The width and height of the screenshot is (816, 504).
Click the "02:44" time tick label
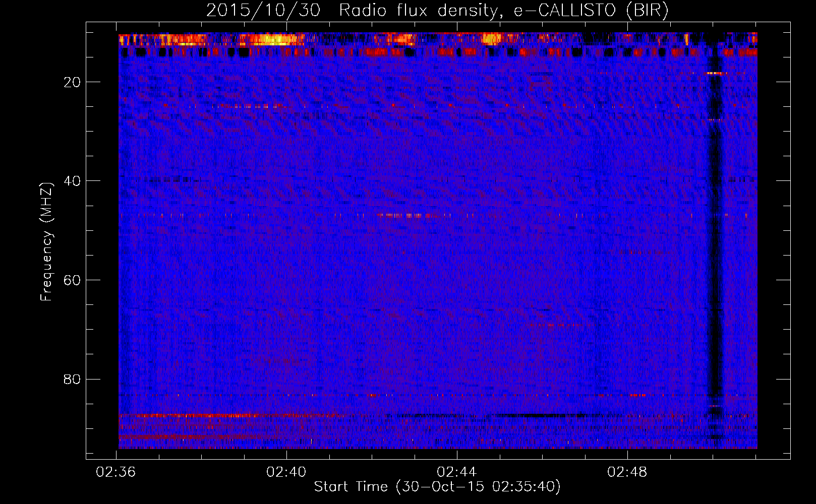[x=457, y=472]
